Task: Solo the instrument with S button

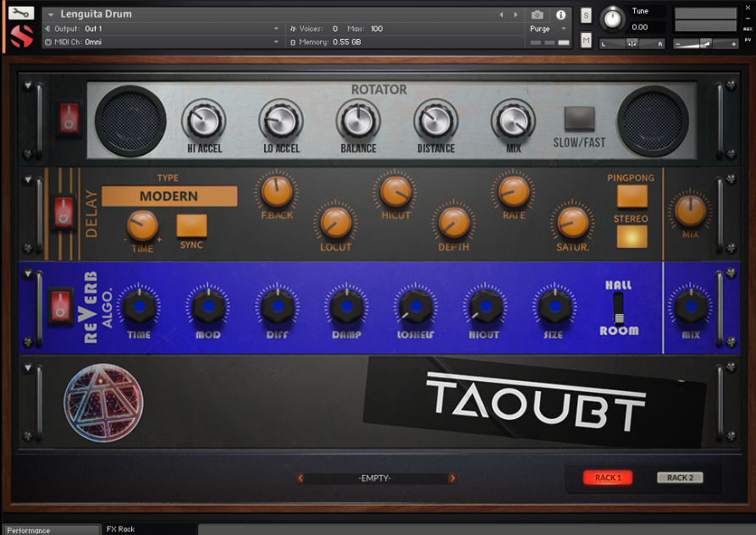Action: coord(586,16)
